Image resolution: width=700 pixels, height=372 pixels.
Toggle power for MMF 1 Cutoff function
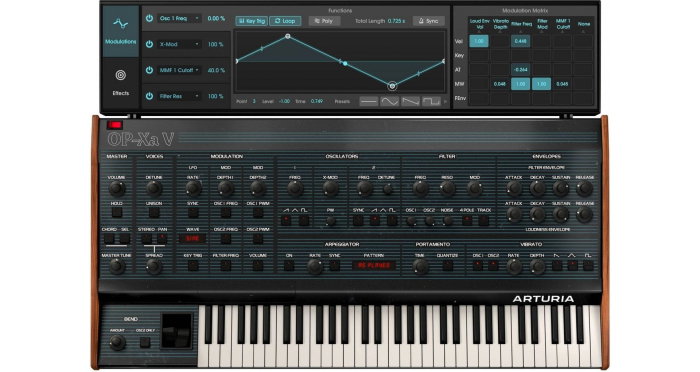point(149,70)
